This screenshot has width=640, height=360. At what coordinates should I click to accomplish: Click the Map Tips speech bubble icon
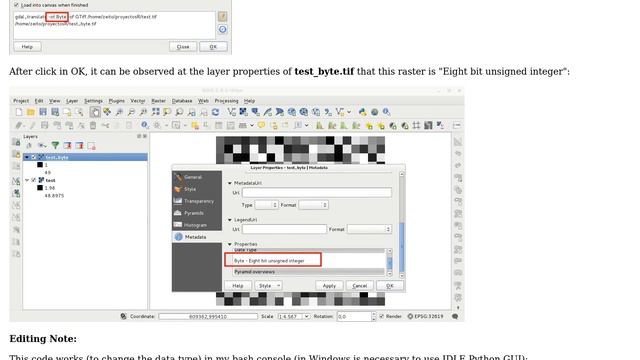261,125
